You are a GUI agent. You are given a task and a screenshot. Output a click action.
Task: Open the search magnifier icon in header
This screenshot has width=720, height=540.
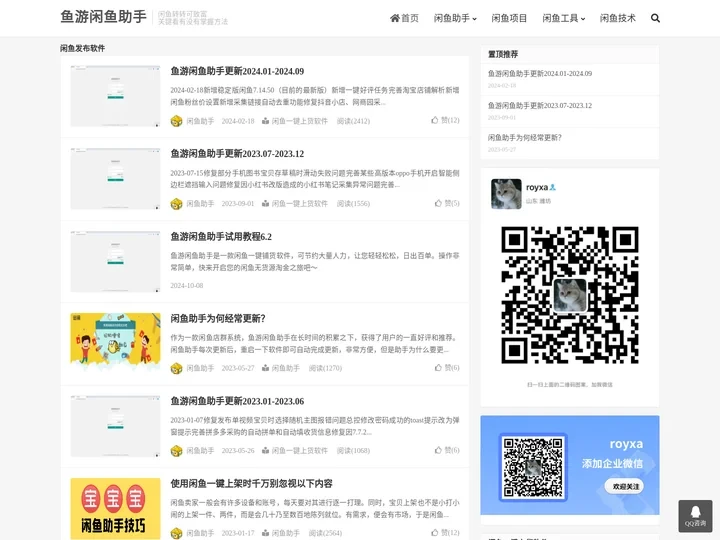pos(655,18)
